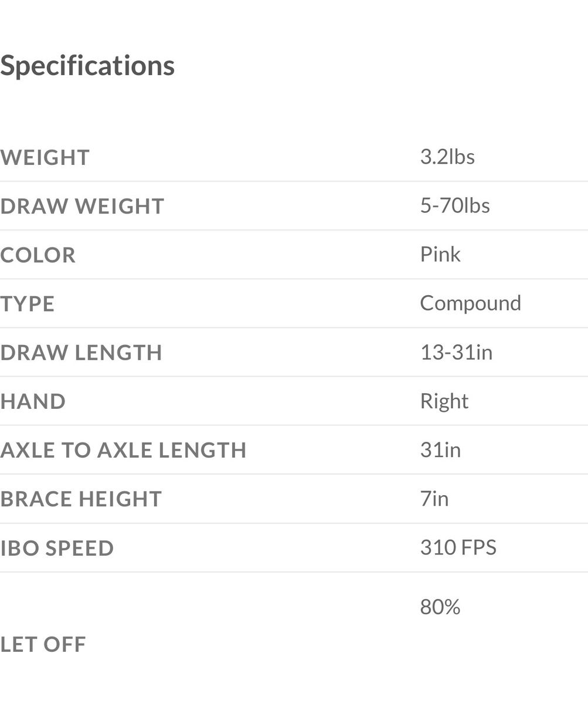This screenshot has width=588, height=704.
Task: Select the Right hand value
Action: (x=444, y=401)
